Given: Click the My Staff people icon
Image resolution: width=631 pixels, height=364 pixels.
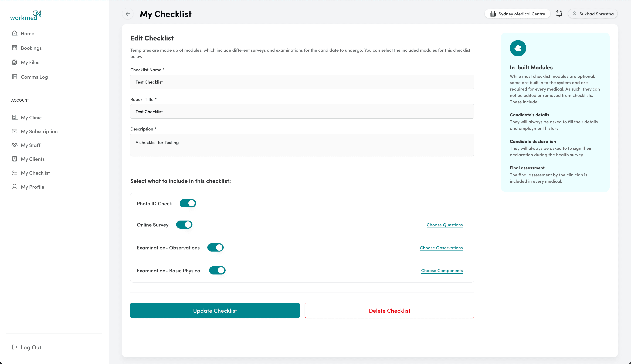Looking at the screenshot, I should 15,145.
